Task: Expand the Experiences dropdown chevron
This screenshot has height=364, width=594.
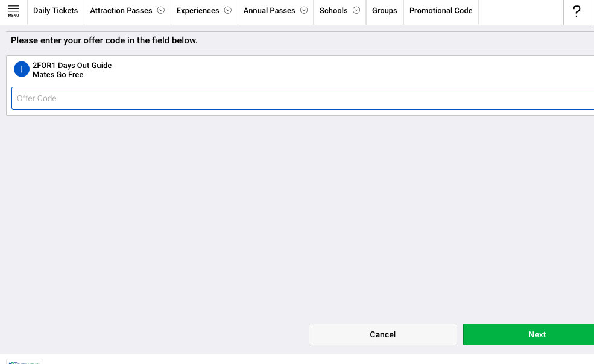Action: [227, 10]
